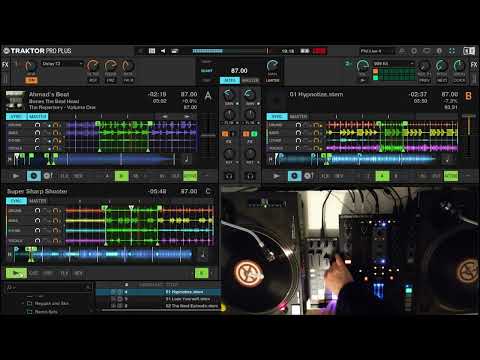Toggle Deck A loop ACTIVE button
The image size is (480, 360).
(x=190, y=176)
